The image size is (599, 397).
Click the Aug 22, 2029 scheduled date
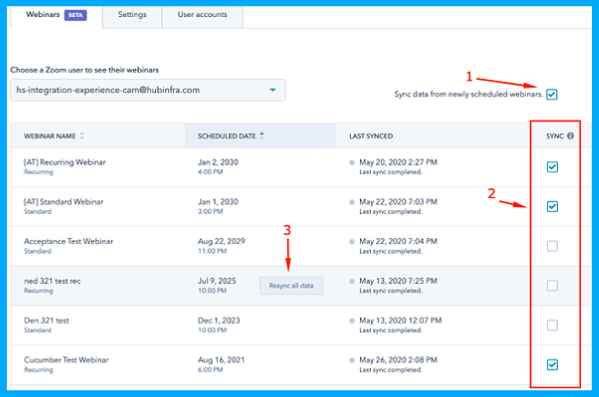click(x=222, y=241)
